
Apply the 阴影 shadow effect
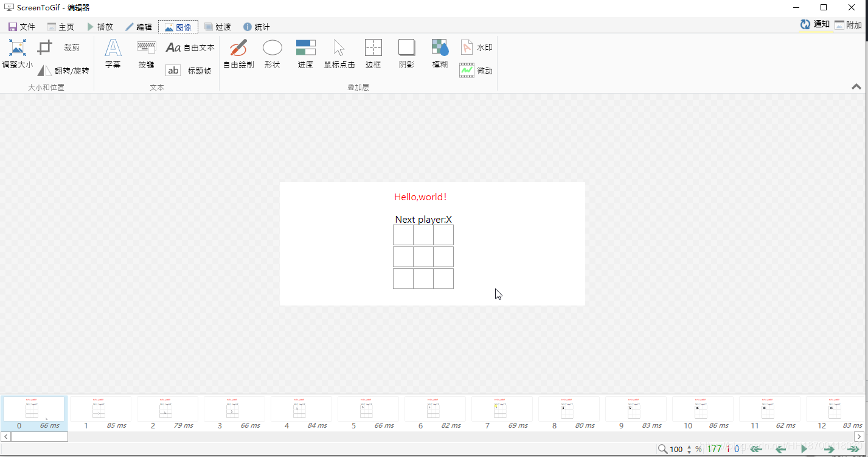[x=406, y=54]
